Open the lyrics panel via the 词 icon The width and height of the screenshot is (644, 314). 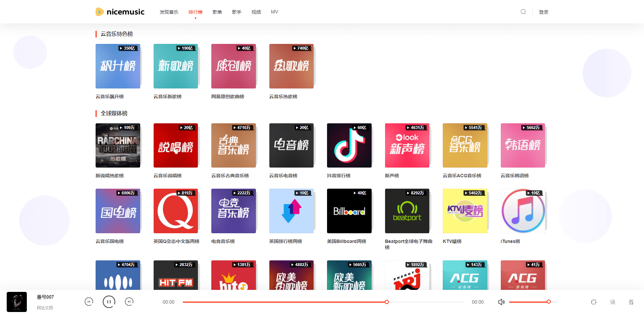click(612, 302)
